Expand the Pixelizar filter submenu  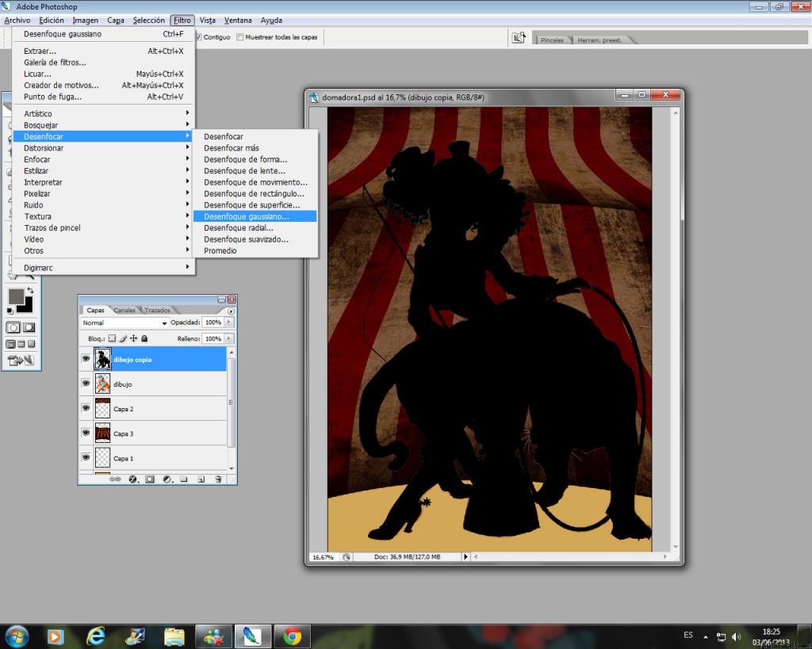click(104, 193)
